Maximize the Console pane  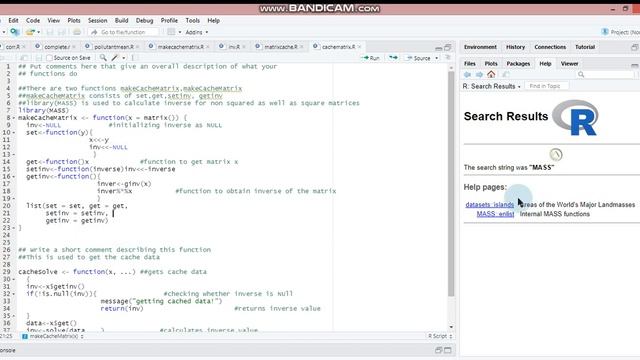(448, 350)
